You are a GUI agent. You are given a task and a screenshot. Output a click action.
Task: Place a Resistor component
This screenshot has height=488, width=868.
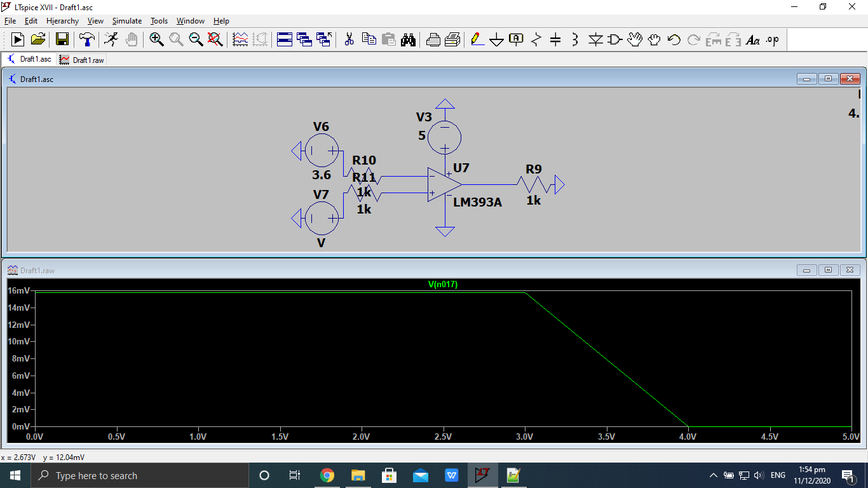pos(536,39)
